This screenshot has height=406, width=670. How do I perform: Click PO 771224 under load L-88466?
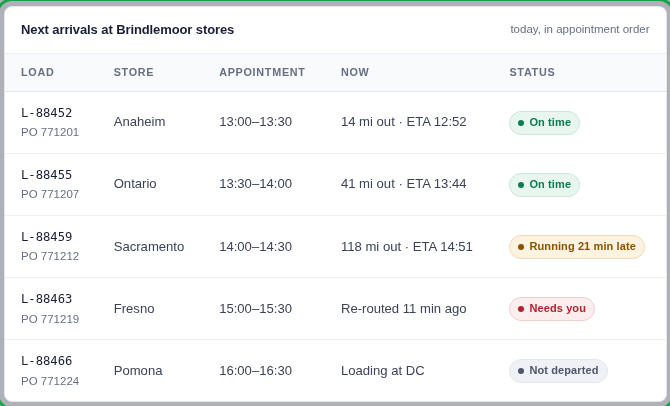click(50, 381)
